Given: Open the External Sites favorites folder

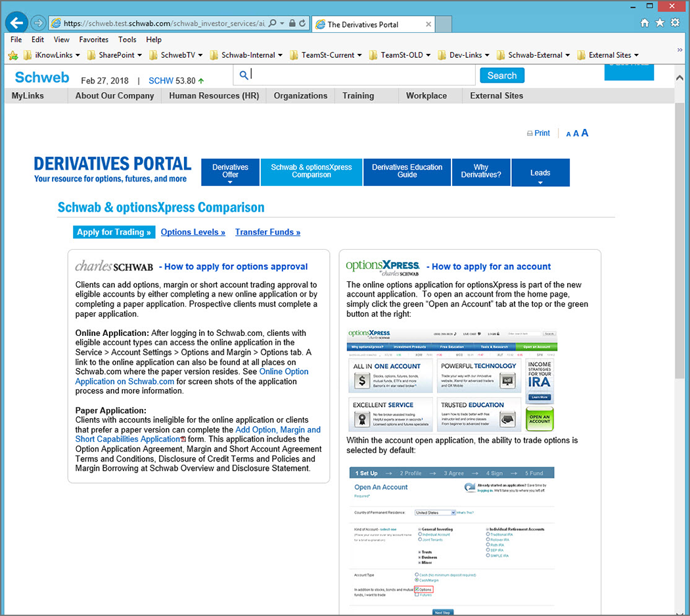Looking at the screenshot, I should tap(608, 55).
